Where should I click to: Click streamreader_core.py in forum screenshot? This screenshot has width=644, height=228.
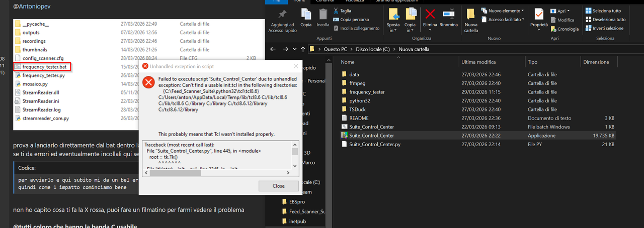46,119
